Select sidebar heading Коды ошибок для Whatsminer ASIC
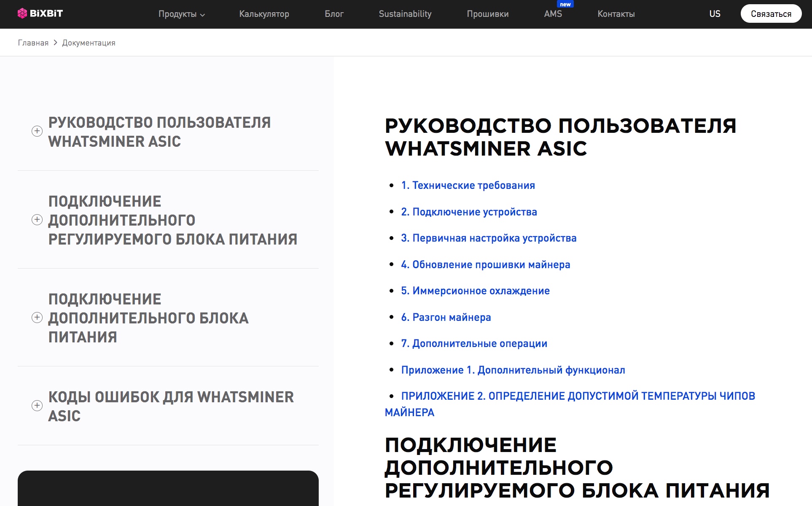The image size is (812, 506). click(171, 406)
